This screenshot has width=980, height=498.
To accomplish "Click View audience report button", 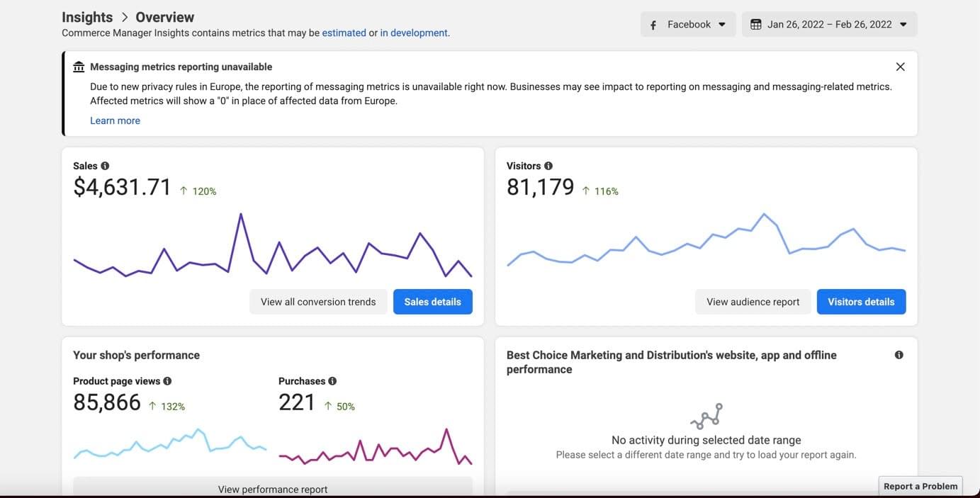I will click(753, 302).
